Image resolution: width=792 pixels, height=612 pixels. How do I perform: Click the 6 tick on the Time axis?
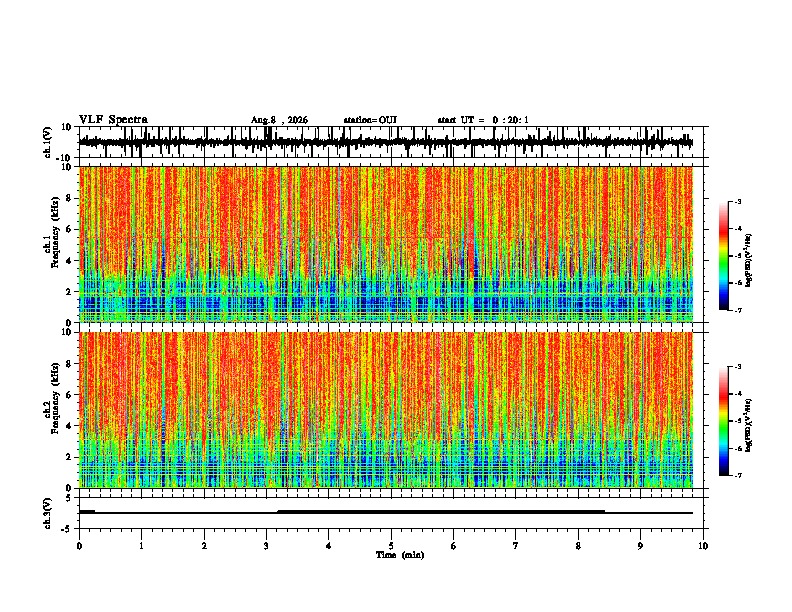point(454,546)
